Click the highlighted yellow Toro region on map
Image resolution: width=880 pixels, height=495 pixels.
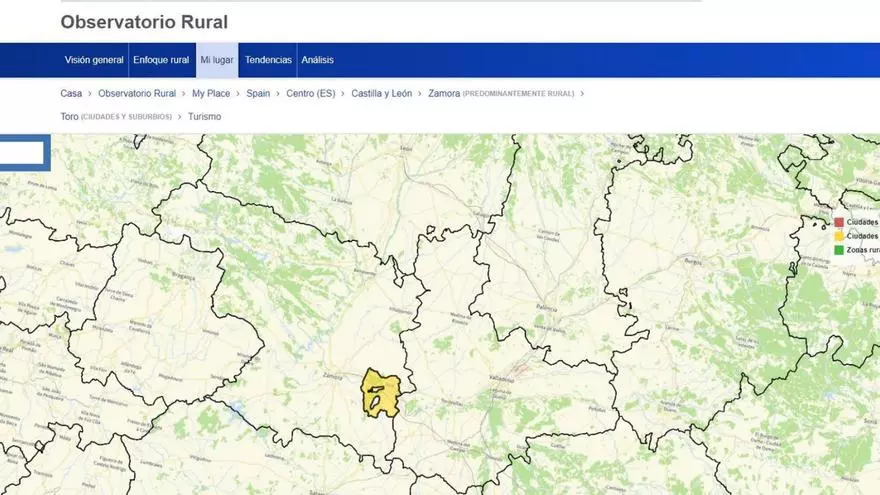(x=381, y=393)
